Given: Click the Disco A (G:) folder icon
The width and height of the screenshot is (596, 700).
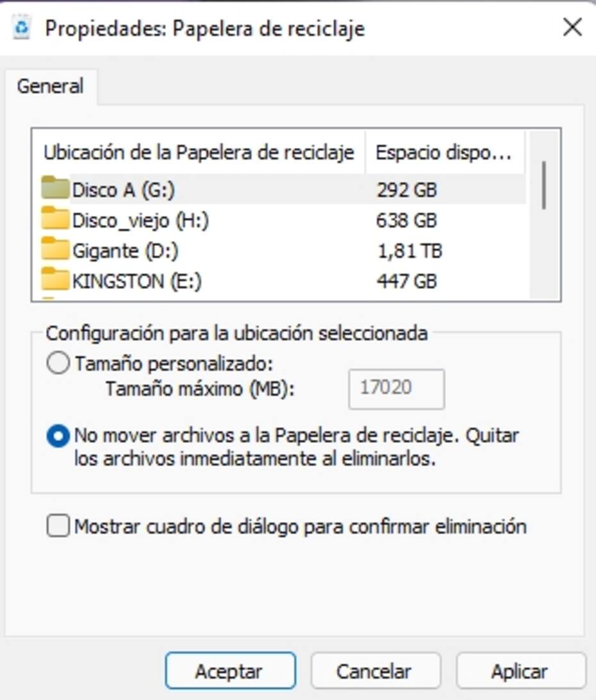Looking at the screenshot, I should click(x=55, y=188).
